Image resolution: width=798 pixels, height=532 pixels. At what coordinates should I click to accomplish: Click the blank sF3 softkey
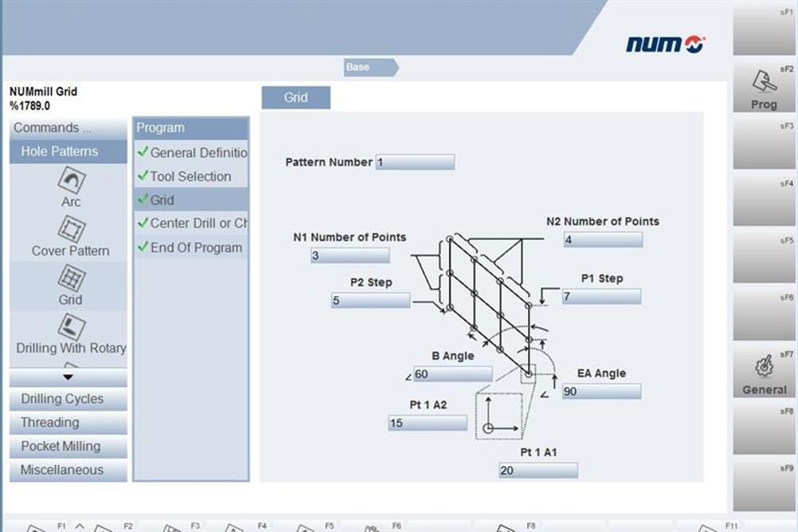(764, 144)
